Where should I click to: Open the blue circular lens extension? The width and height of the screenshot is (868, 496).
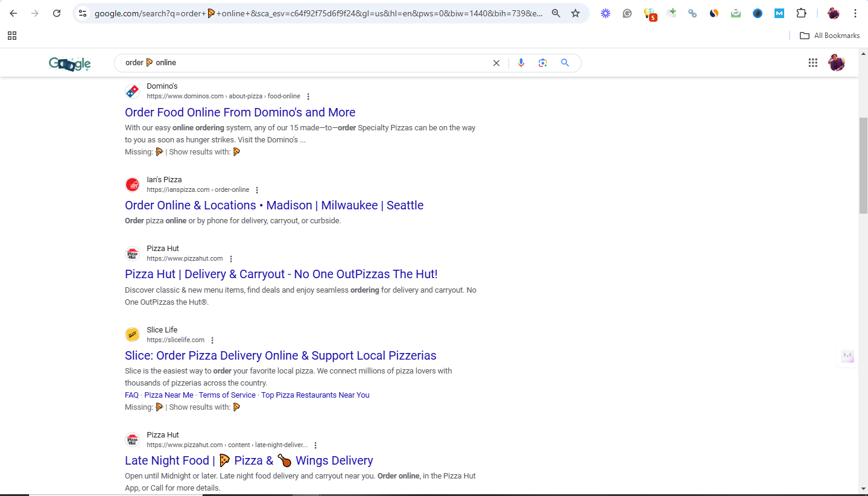click(758, 13)
